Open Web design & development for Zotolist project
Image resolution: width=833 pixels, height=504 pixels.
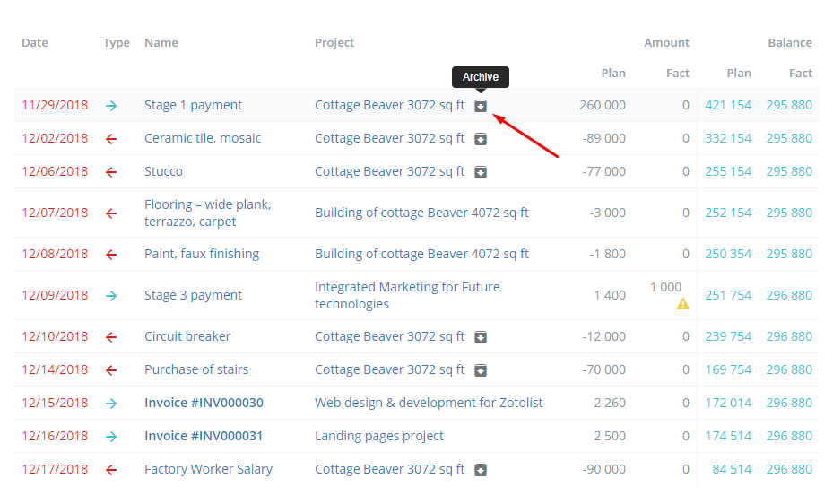[x=429, y=403]
